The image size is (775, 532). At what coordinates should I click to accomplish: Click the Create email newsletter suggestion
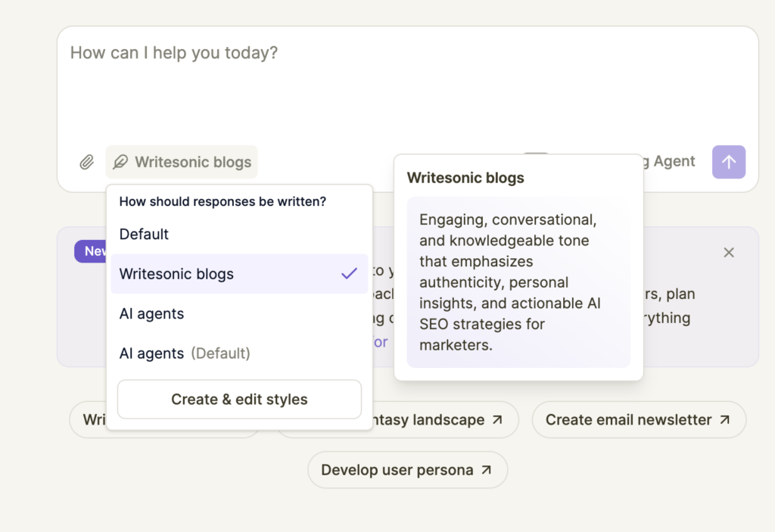tap(639, 420)
